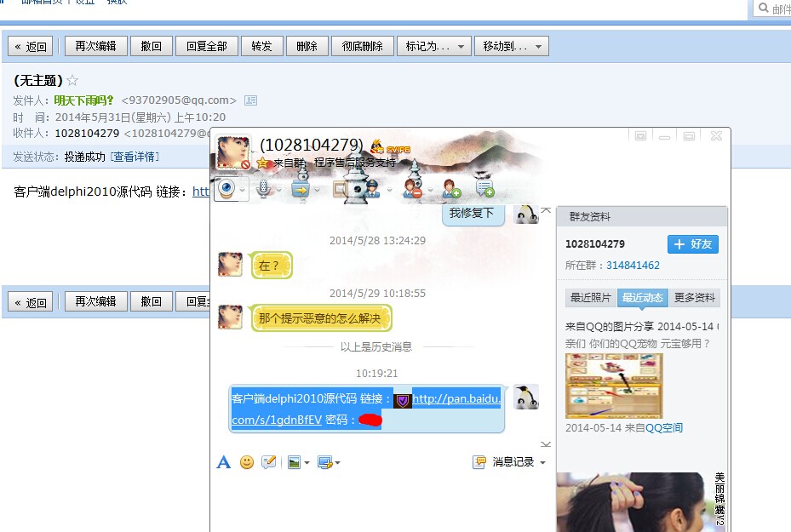This screenshot has width=791, height=532.
Task: Click the screen capture icon
Action: click(325, 462)
